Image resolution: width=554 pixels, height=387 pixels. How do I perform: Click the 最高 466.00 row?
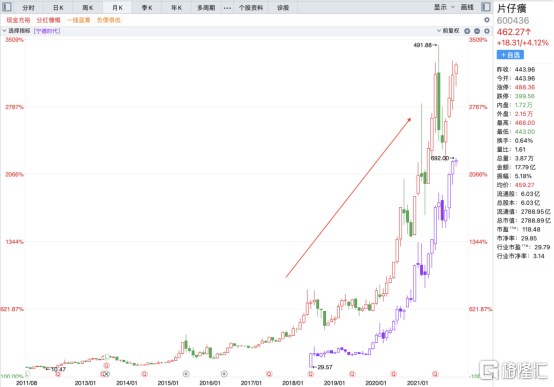(516, 123)
